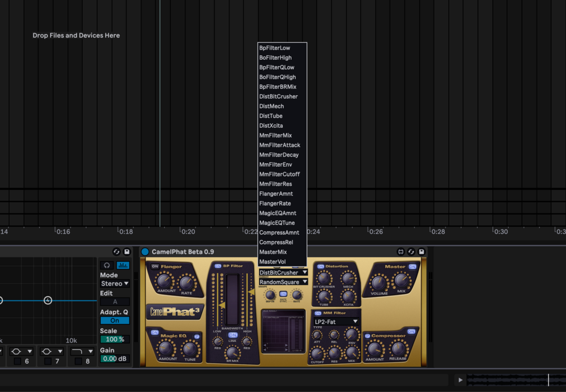Toggle Adapt. Q On button

pos(115,320)
